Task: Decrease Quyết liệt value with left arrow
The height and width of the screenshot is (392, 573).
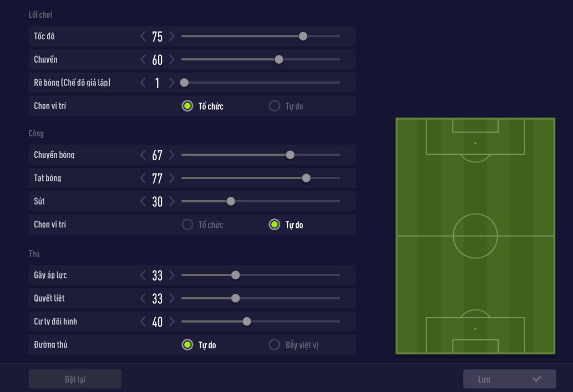Action: (x=143, y=298)
